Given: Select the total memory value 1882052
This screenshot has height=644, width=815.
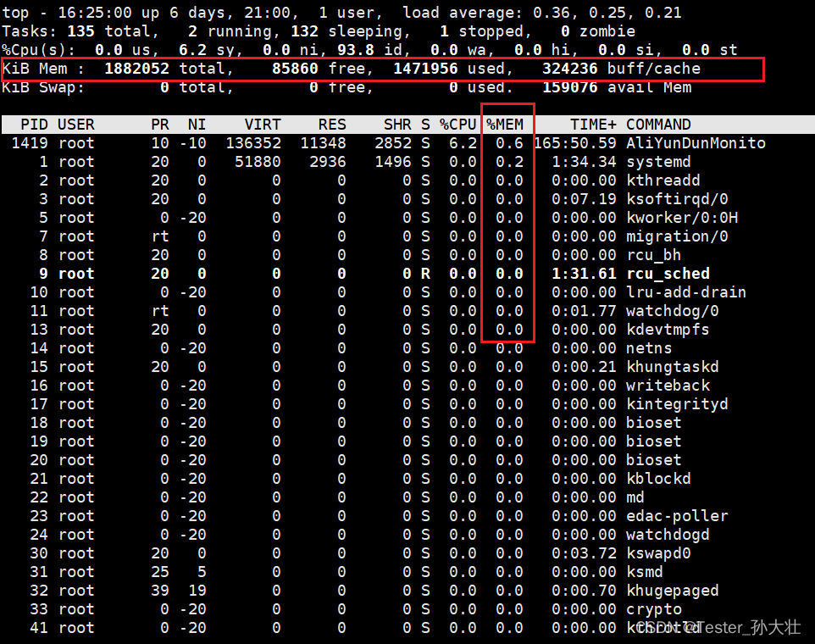Looking at the screenshot, I should click(136, 69).
